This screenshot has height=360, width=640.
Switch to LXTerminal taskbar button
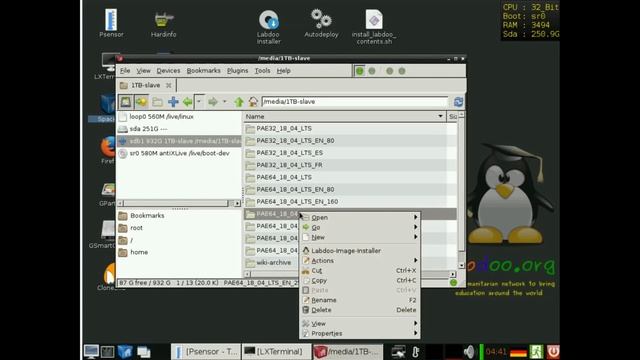click(x=276, y=351)
